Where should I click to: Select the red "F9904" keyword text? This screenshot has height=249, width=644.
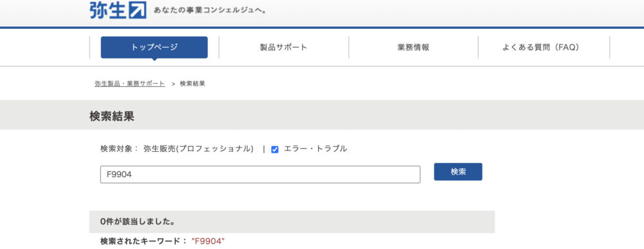point(208,241)
